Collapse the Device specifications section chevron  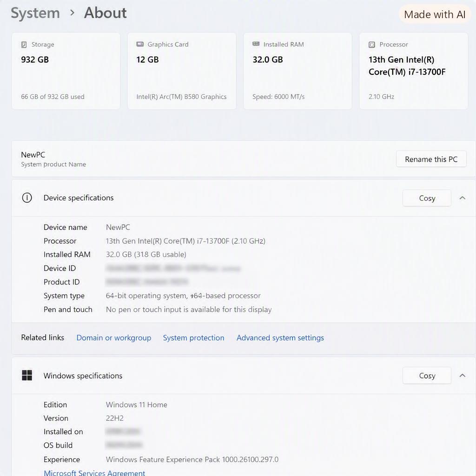pyautogui.click(x=463, y=198)
